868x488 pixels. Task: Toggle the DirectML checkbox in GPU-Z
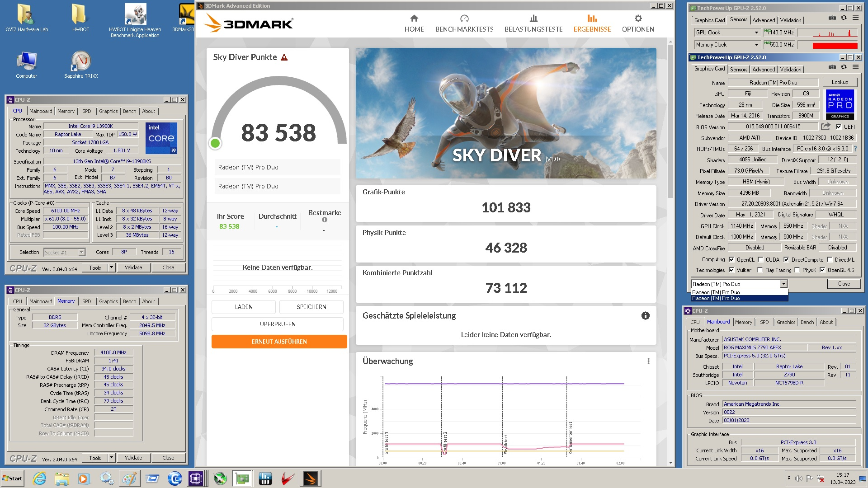pos(830,260)
